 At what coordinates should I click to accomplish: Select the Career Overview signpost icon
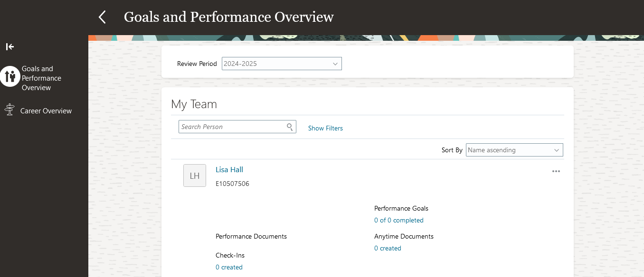(x=9, y=110)
